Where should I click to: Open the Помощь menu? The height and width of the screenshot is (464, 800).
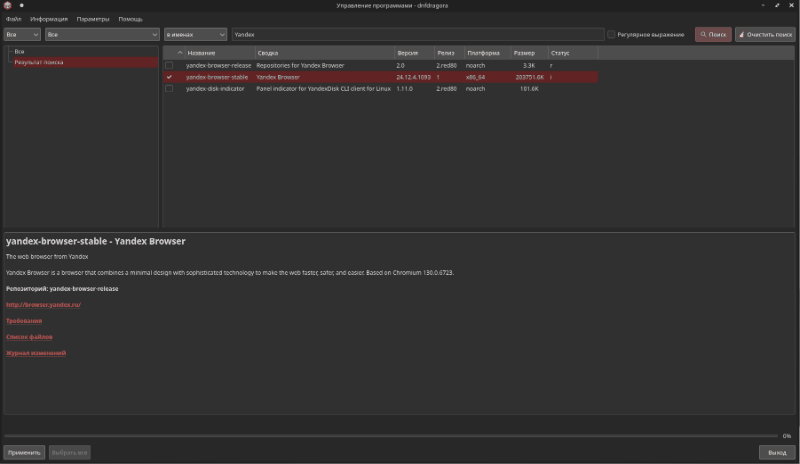pyautogui.click(x=131, y=19)
